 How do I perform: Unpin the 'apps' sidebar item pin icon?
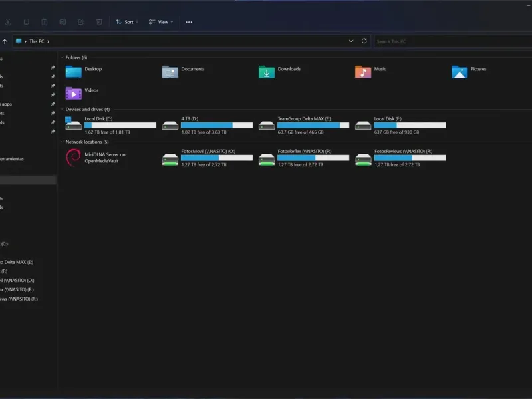pos(53,104)
